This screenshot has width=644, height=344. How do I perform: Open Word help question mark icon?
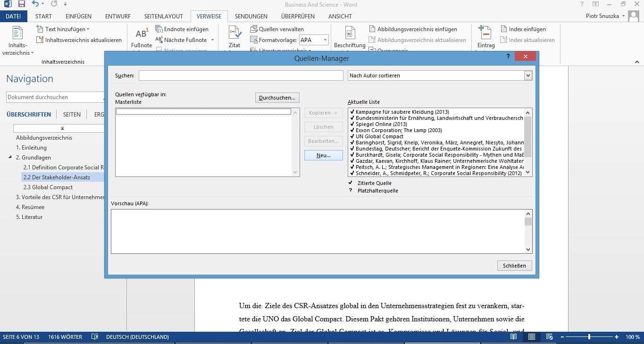[x=582, y=4]
